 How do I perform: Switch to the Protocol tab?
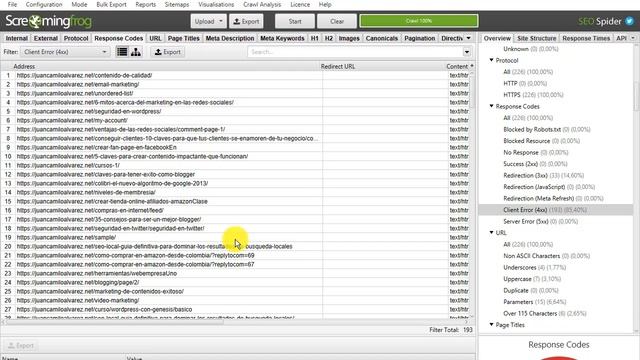pyautogui.click(x=76, y=38)
